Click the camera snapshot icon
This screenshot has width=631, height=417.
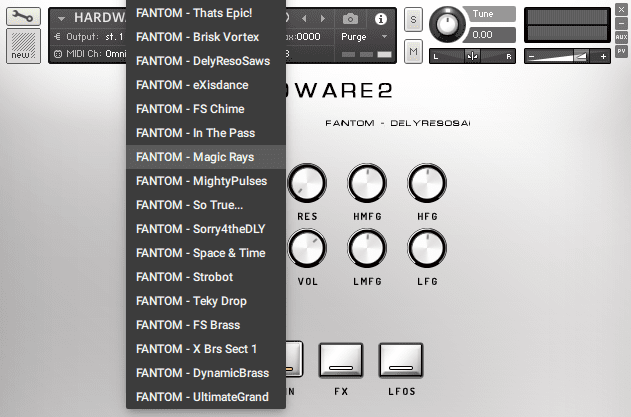(x=350, y=19)
